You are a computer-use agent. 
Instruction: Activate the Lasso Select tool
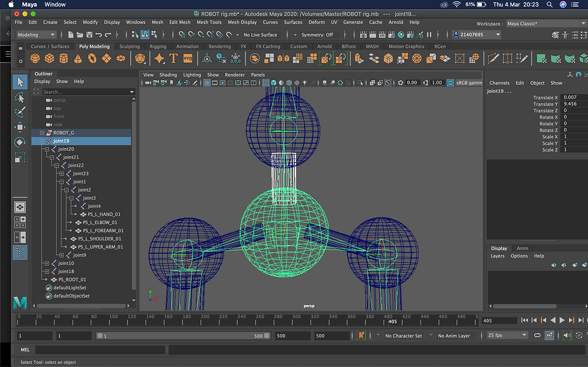(x=20, y=98)
